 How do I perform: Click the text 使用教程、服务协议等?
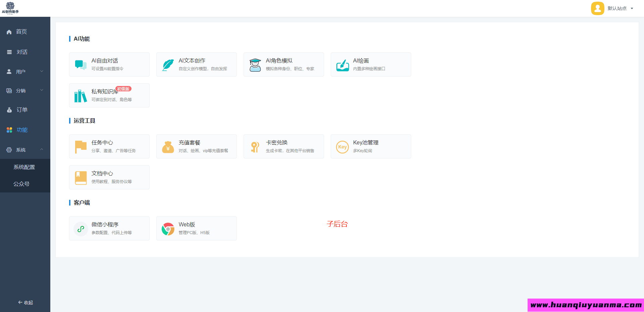coord(112,182)
